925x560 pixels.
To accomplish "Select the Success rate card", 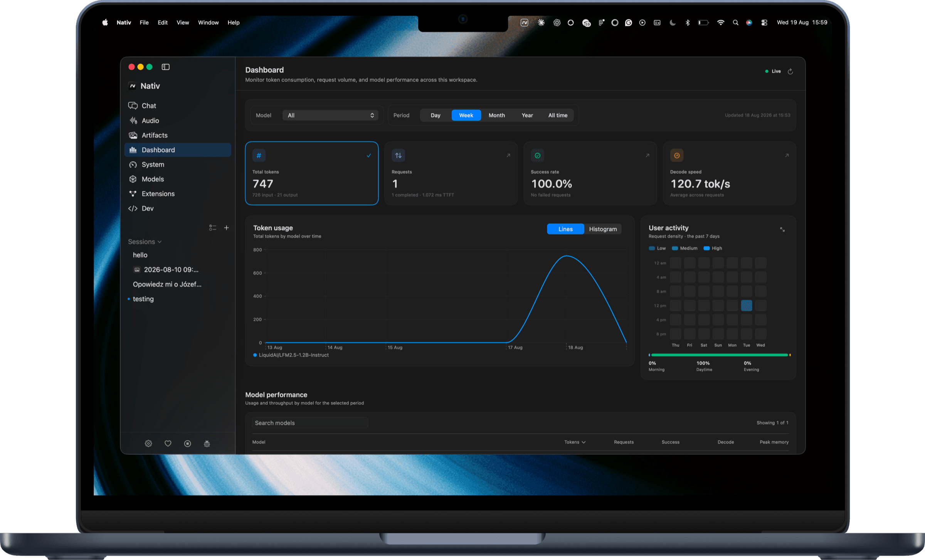I will tap(590, 173).
